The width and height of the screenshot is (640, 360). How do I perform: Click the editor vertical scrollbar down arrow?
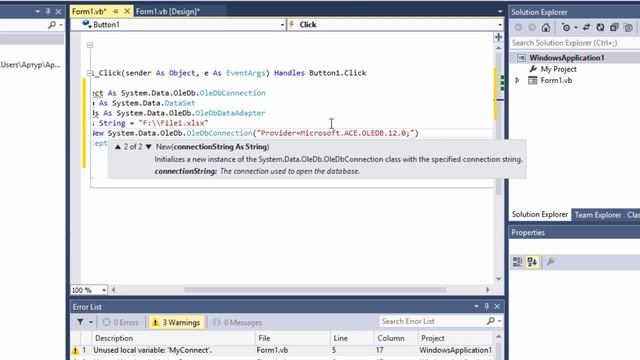coord(498,279)
